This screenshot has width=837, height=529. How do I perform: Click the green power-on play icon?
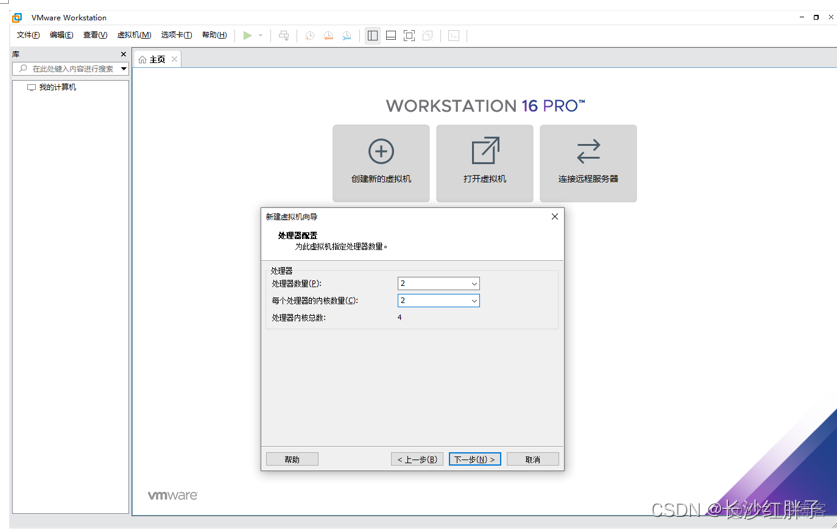(247, 36)
